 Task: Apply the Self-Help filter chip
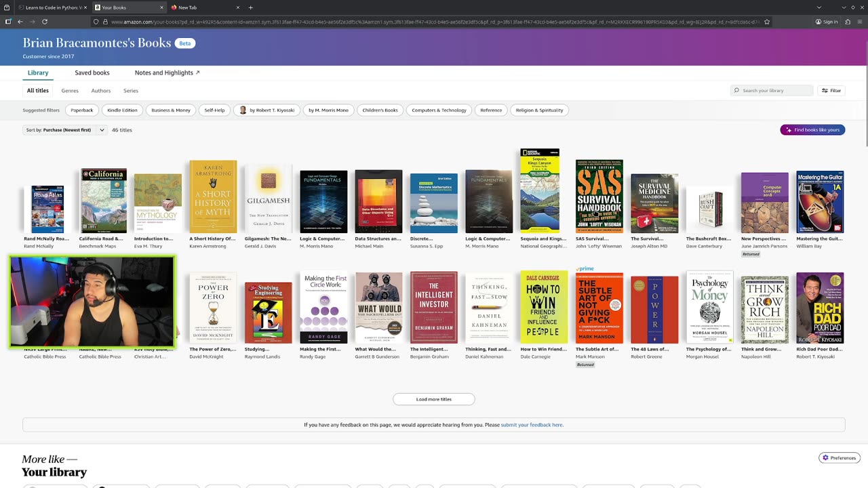214,110
